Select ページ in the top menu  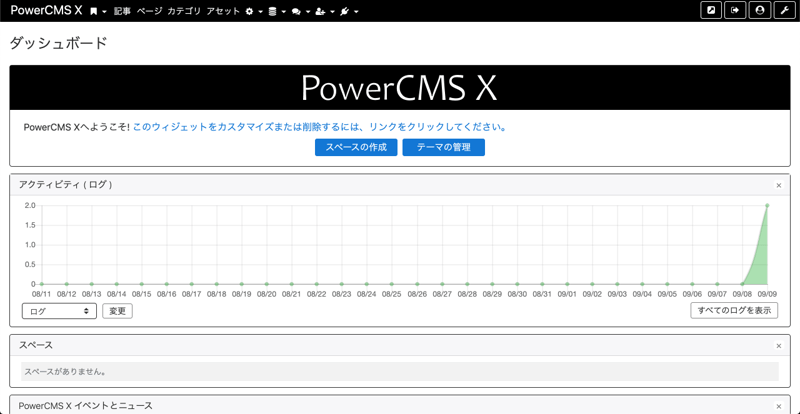tap(149, 11)
